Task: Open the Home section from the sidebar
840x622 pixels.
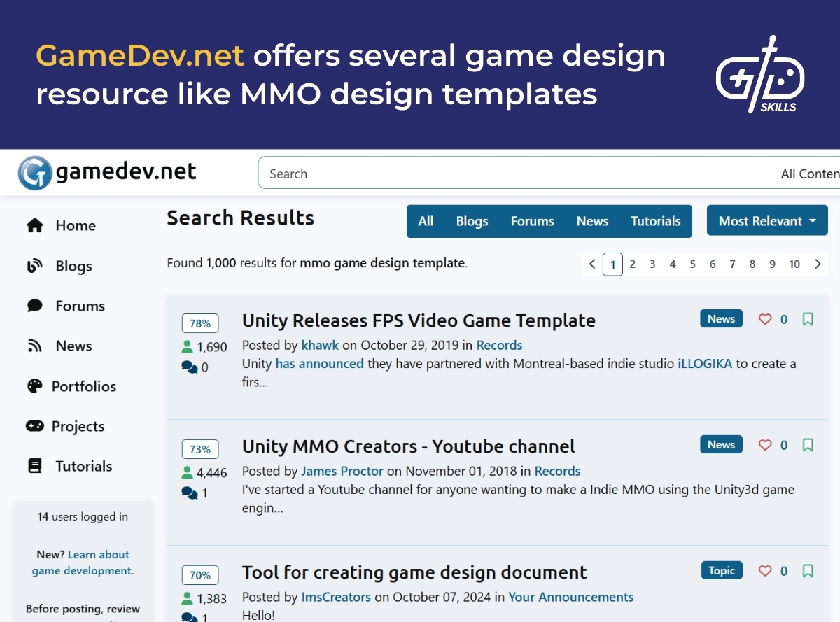Action: tap(34, 225)
